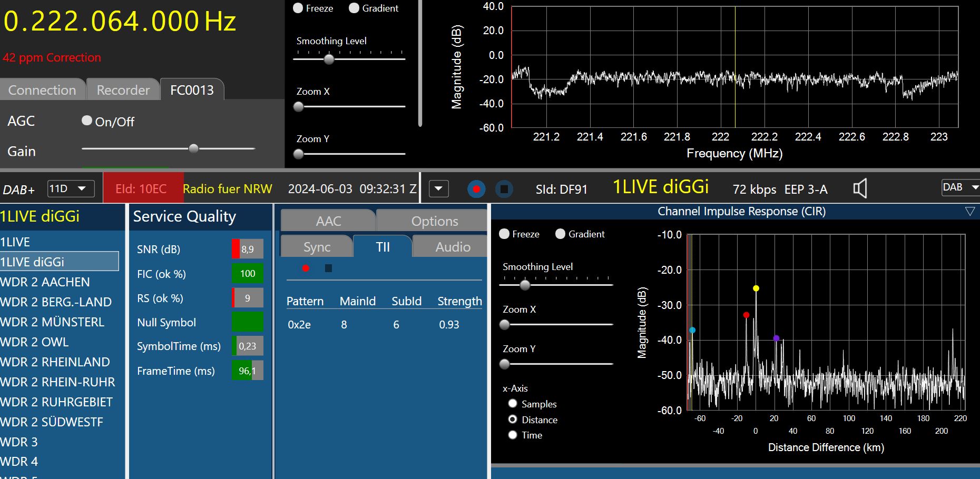This screenshot has width=980, height=479.
Task: Enable Freeze for the spectrum display
Action: 298,8
